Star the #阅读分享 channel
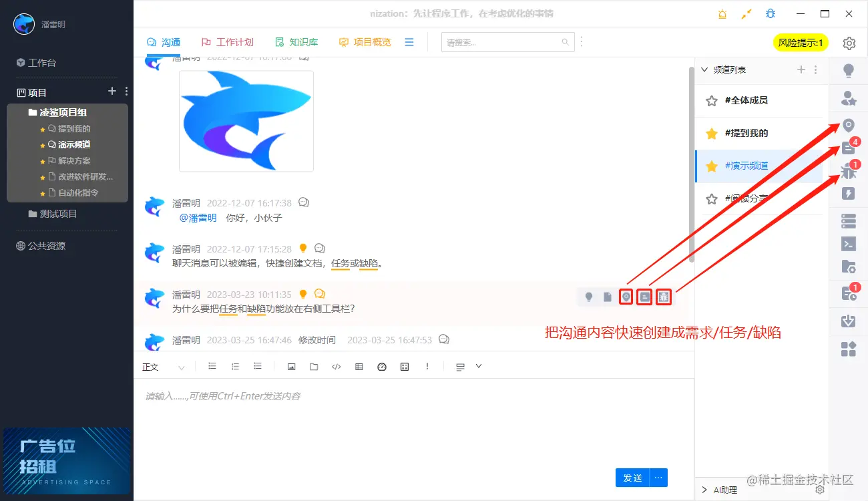Viewport: 868px width, 501px height. tap(712, 198)
